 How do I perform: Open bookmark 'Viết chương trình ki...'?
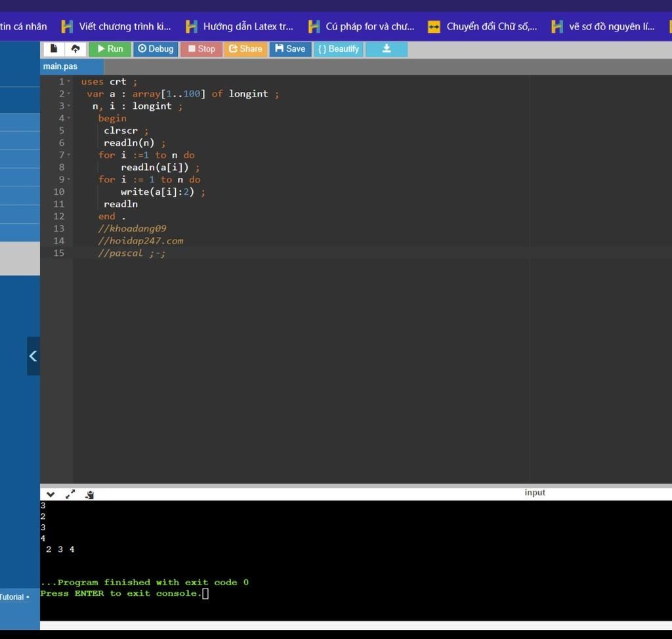[x=116, y=27]
